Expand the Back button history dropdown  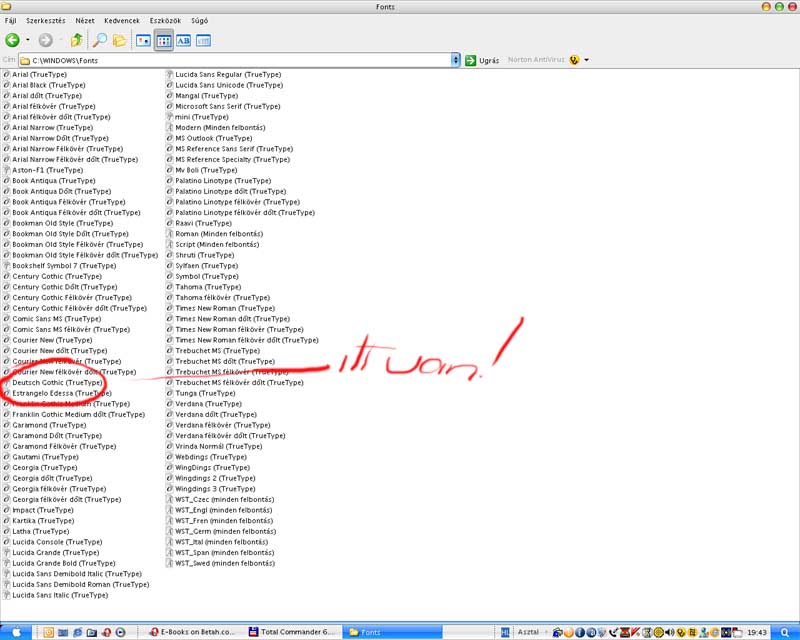[28, 40]
